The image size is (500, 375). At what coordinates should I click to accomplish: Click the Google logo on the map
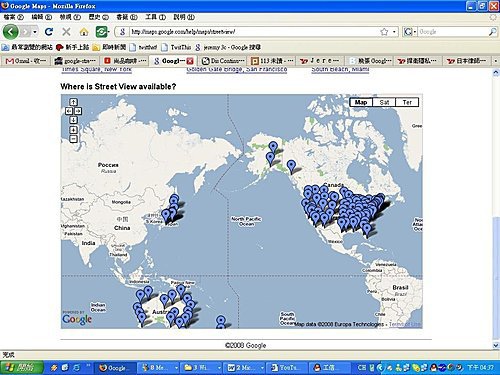tap(77, 319)
